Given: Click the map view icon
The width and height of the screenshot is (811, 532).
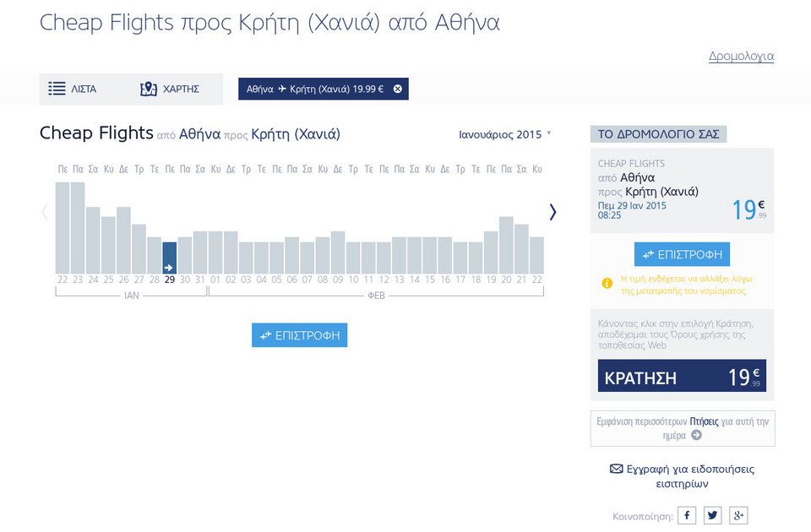Looking at the screenshot, I should point(149,89).
